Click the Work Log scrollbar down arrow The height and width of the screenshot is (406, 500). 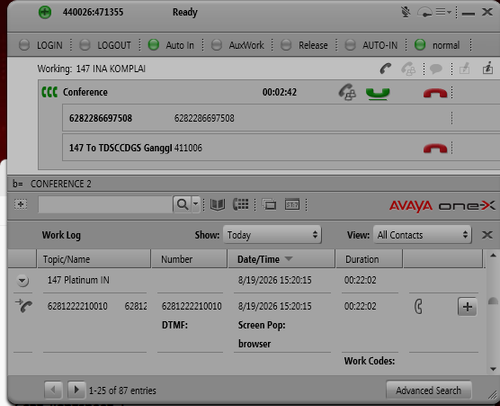(x=493, y=369)
